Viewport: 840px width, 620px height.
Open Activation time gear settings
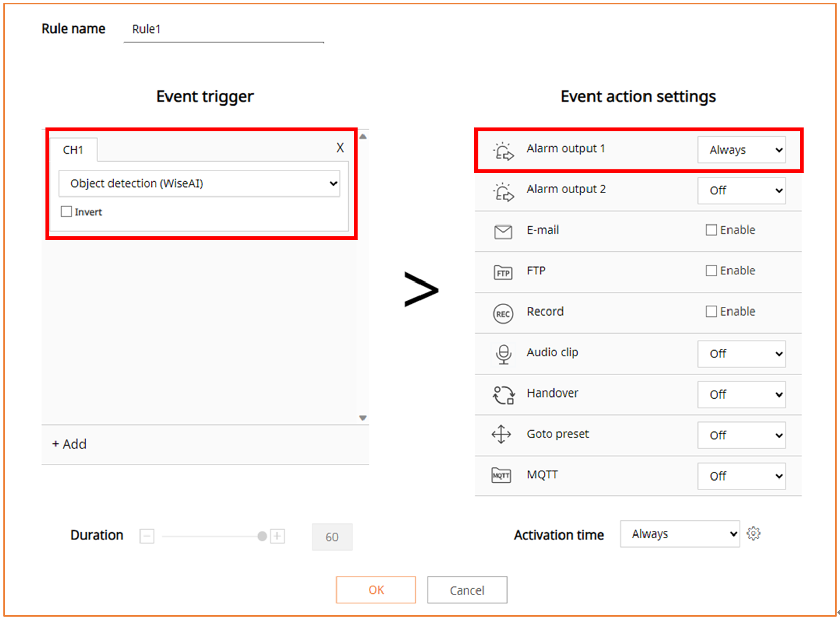(753, 533)
